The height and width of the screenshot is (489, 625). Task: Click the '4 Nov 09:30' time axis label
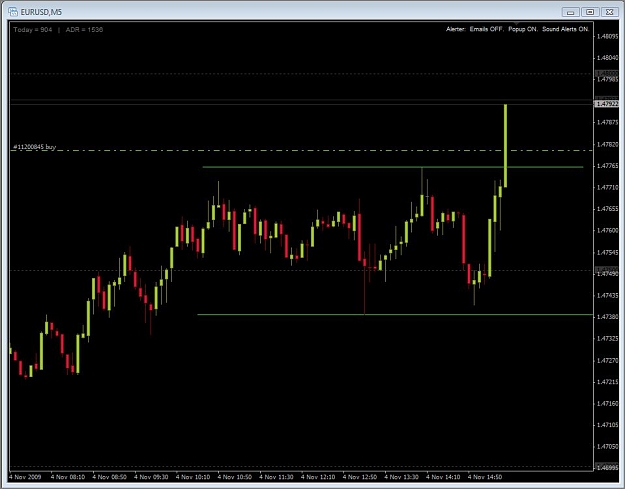pyautogui.click(x=151, y=477)
